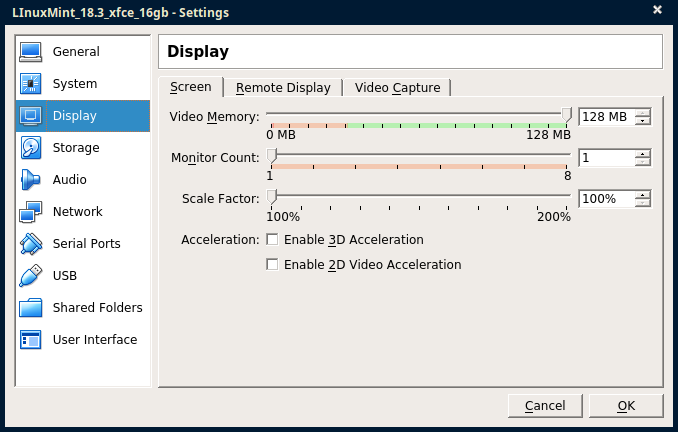Open the System settings category

pyautogui.click(x=83, y=84)
